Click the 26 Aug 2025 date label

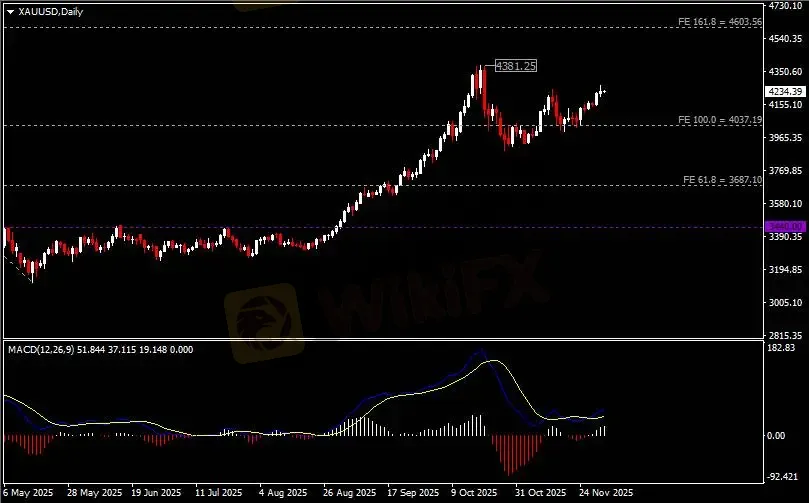pyautogui.click(x=349, y=493)
